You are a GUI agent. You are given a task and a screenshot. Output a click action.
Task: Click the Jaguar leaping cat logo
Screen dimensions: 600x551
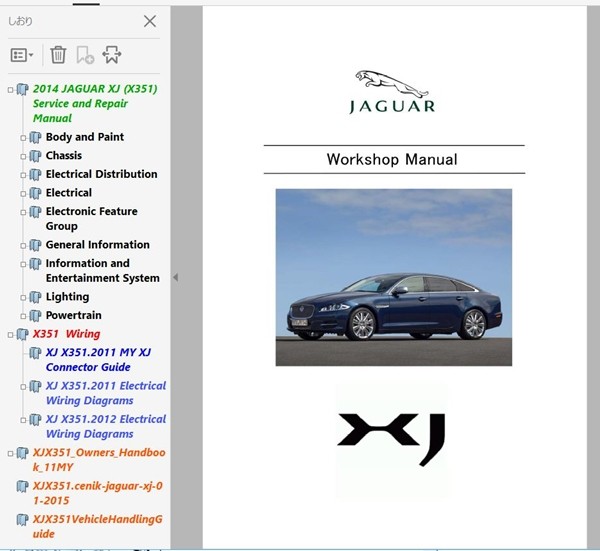pos(392,83)
